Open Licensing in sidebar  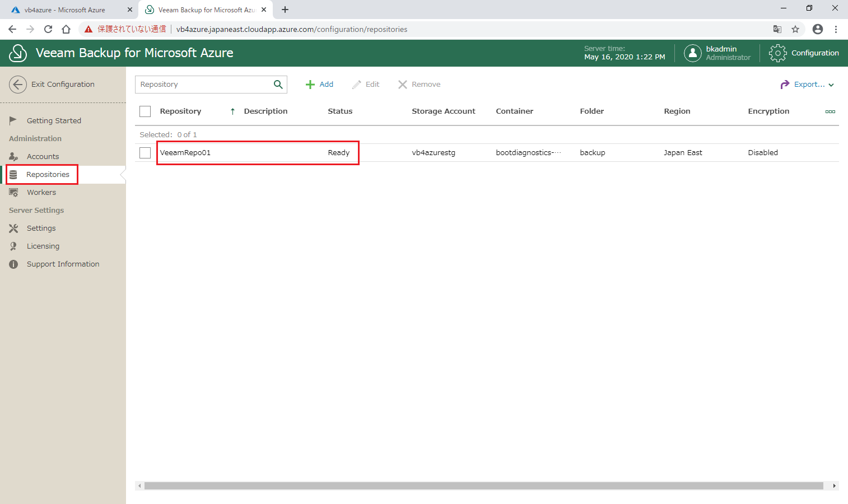click(x=43, y=246)
